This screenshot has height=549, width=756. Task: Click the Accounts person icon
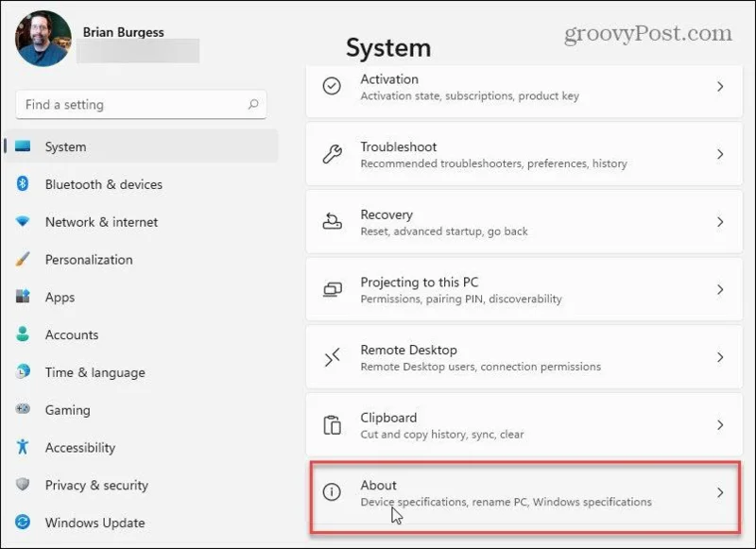23,334
